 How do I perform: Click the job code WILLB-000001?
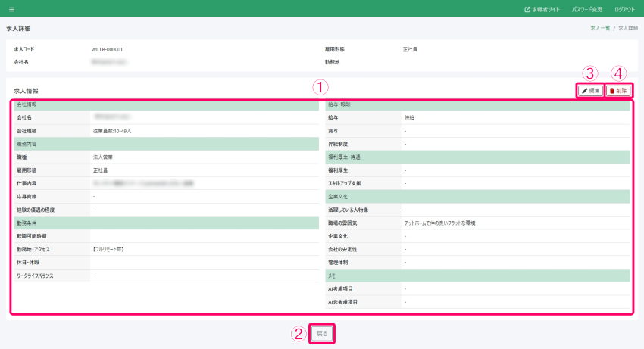[x=107, y=49]
